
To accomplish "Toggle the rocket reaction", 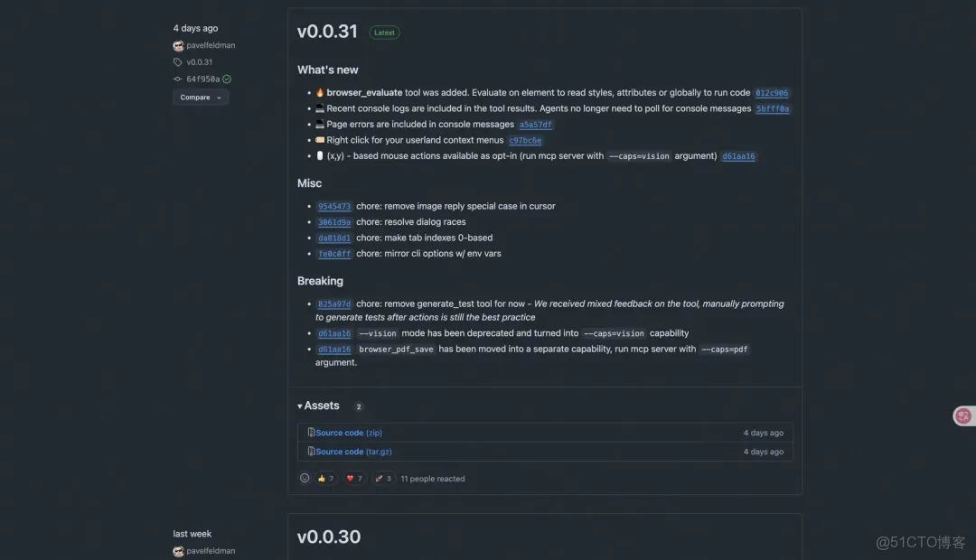I will [x=382, y=478].
